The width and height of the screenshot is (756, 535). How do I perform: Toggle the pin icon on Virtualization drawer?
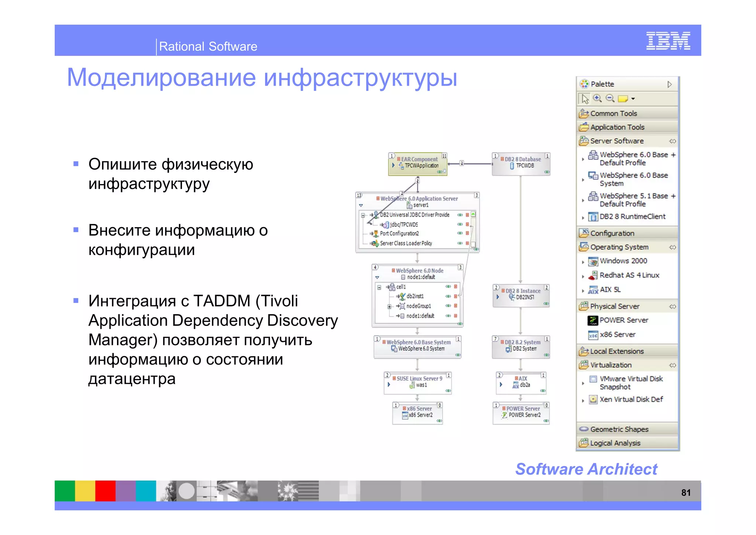[673, 365]
